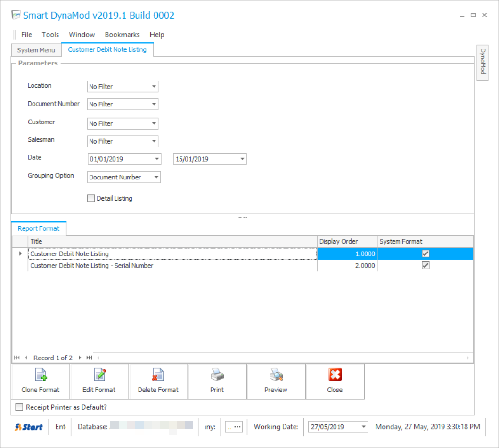The image size is (499, 448).
Task: Click the 1.0000 display order cell
Action: pos(347,253)
